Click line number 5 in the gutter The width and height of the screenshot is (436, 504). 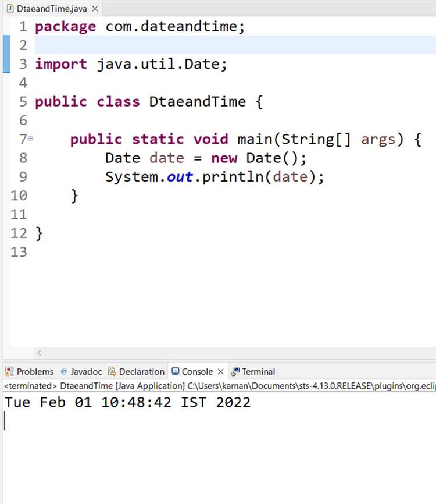23,102
